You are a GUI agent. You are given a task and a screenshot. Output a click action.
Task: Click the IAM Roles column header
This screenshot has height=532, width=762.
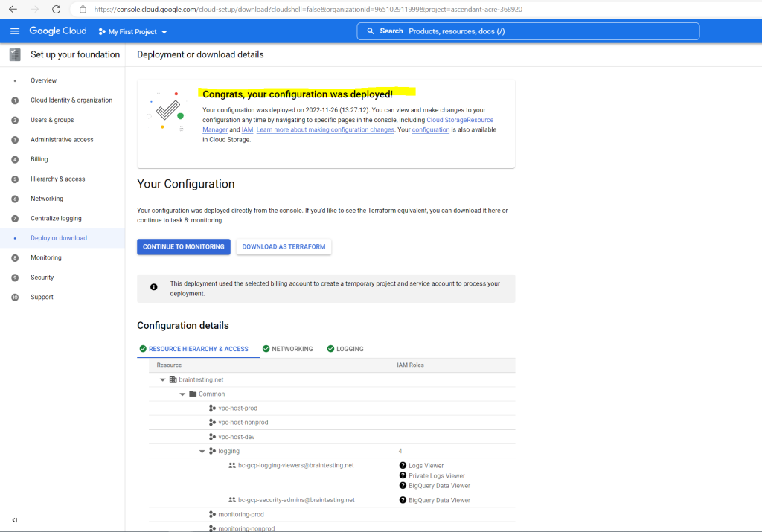tap(410, 365)
